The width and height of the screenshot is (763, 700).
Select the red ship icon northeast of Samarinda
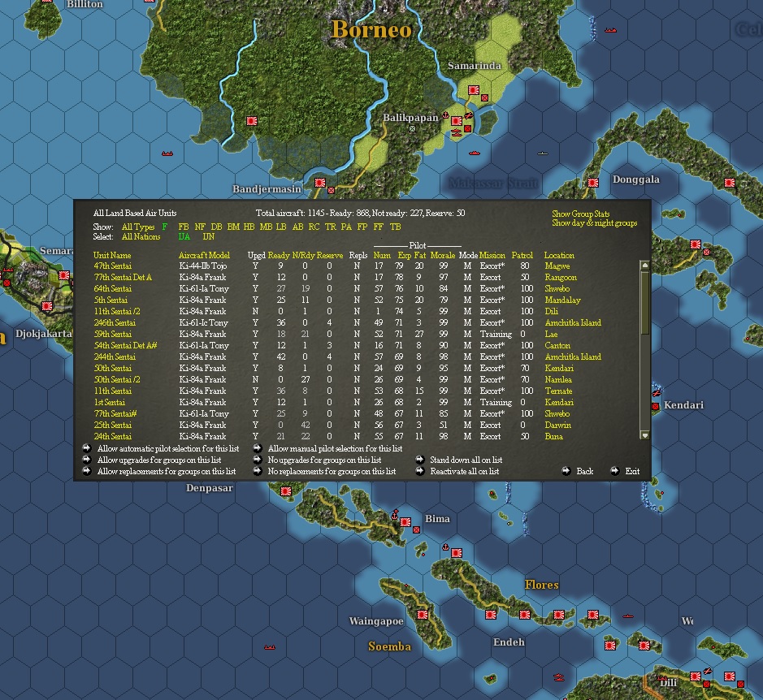point(611,30)
